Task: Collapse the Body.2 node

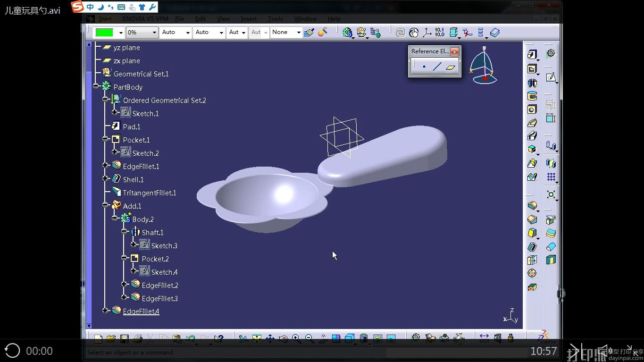Action: (115, 218)
